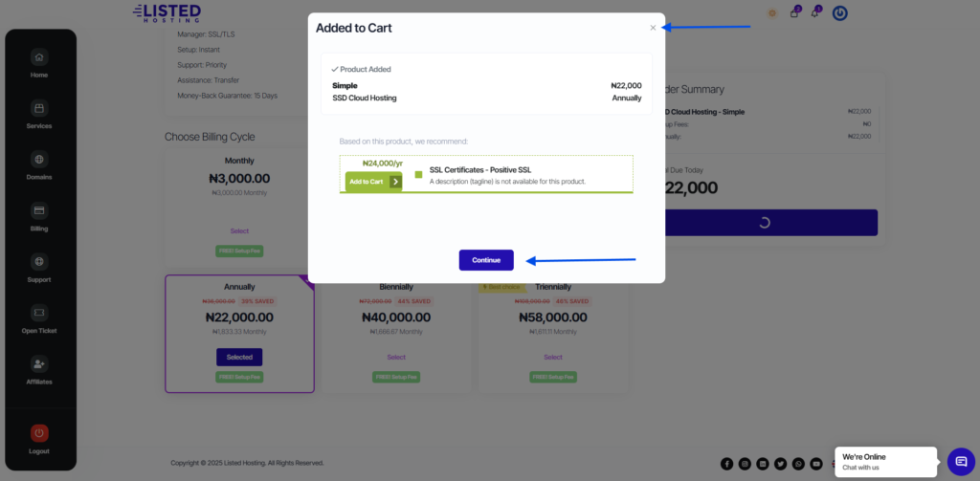Open Services in the sidebar
Viewport: 980px width, 481px height.
coord(39,108)
